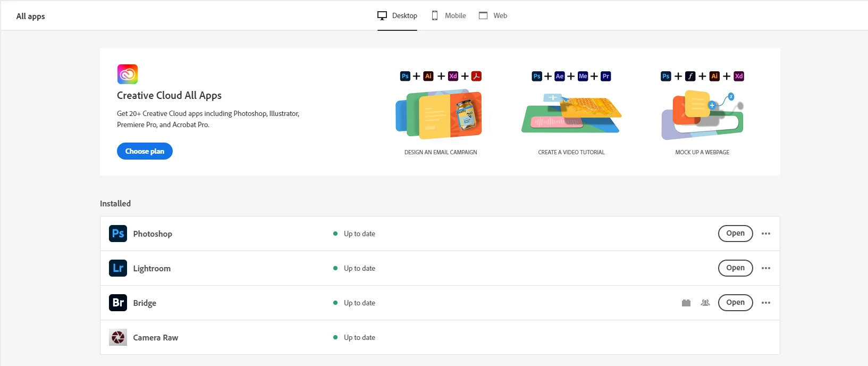Switch to the Web tab
Viewport: 868px width, 366px height.
(493, 15)
